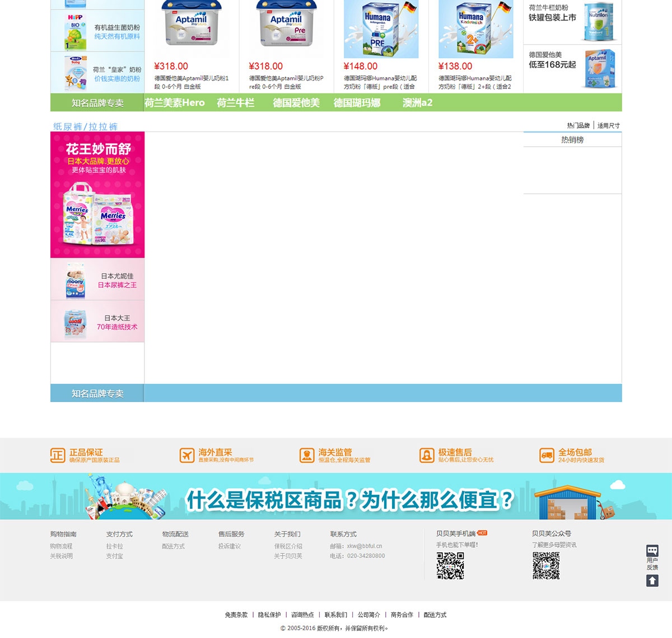The width and height of the screenshot is (672, 638).
Task: Click the Aptamil Pre段 product title text
Action: pyautogui.click(x=286, y=82)
